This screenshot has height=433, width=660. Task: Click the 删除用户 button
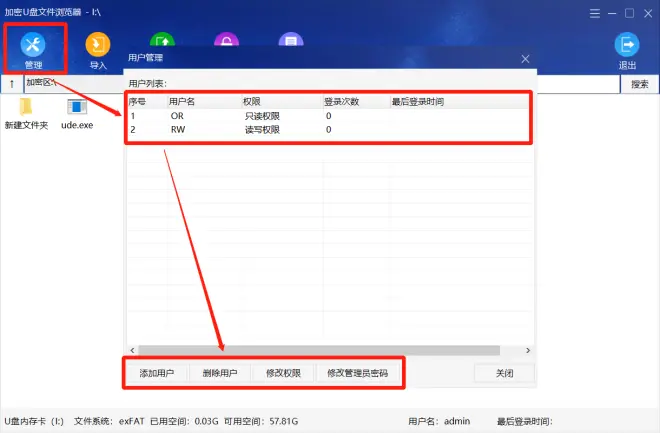(x=220, y=373)
